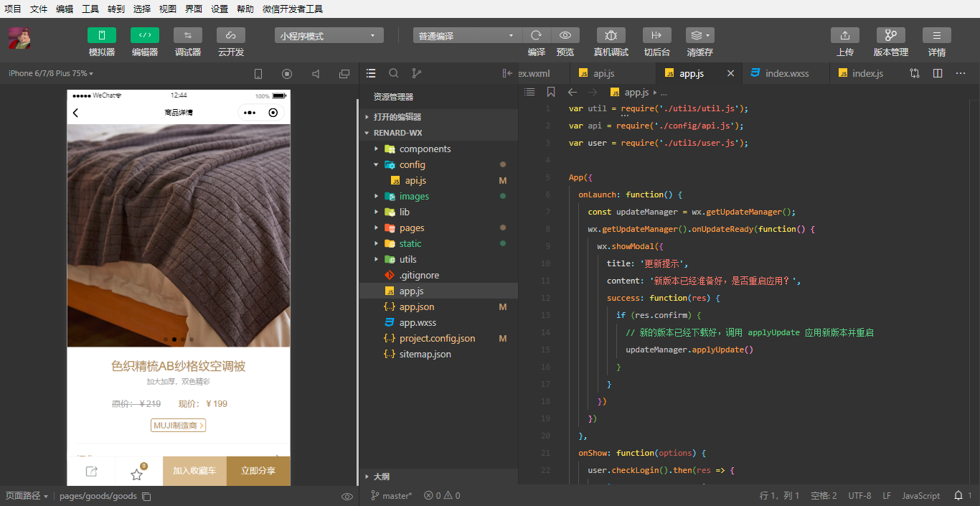Open the project menu
This screenshot has height=506, width=980.
(x=13, y=9)
